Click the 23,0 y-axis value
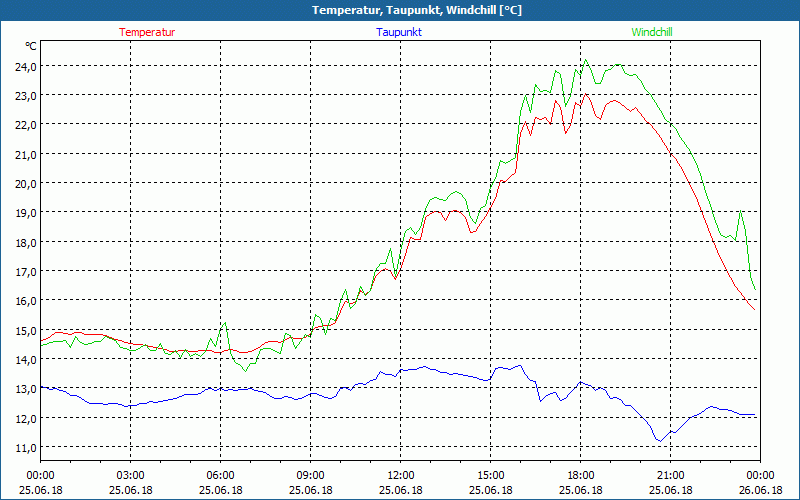The height and width of the screenshot is (500, 800). 26,95
